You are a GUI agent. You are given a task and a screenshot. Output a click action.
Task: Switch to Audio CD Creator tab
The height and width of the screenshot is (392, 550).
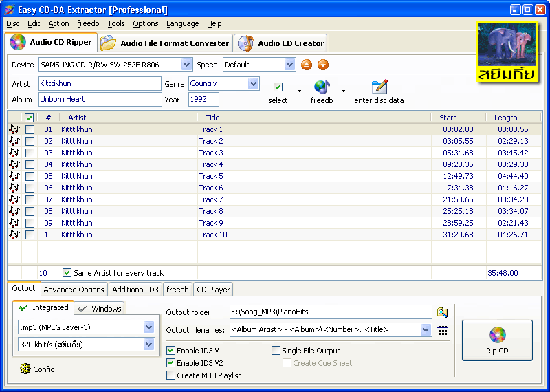(x=280, y=43)
